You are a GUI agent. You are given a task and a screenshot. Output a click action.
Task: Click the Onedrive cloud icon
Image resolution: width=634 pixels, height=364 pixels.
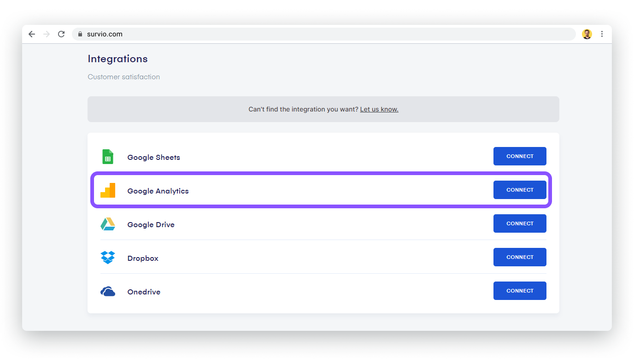pyautogui.click(x=108, y=291)
